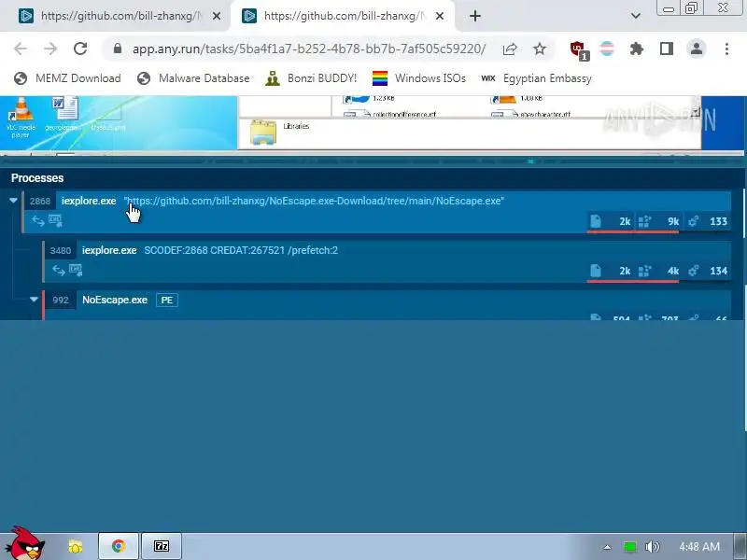Open Chrome from the taskbar
This screenshot has width=747, height=560.
tap(119, 546)
